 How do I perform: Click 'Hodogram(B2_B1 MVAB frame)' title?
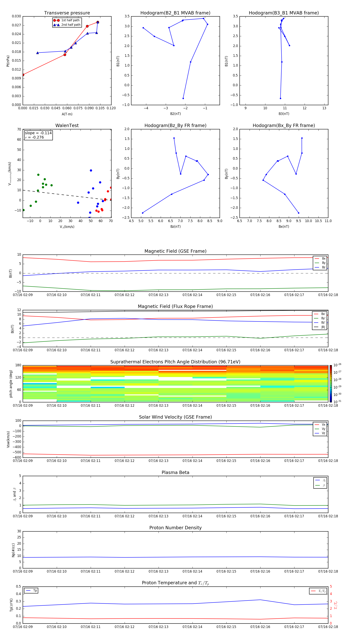(175, 13)
